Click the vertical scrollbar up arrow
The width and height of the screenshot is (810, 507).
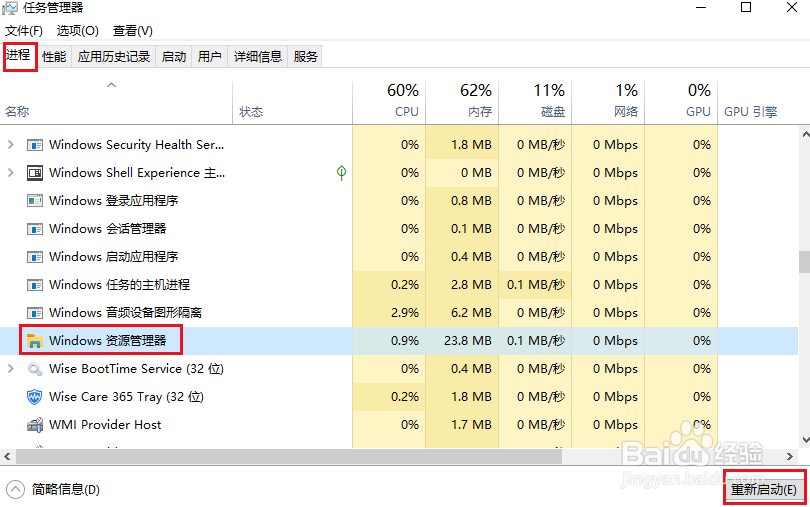point(805,134)
